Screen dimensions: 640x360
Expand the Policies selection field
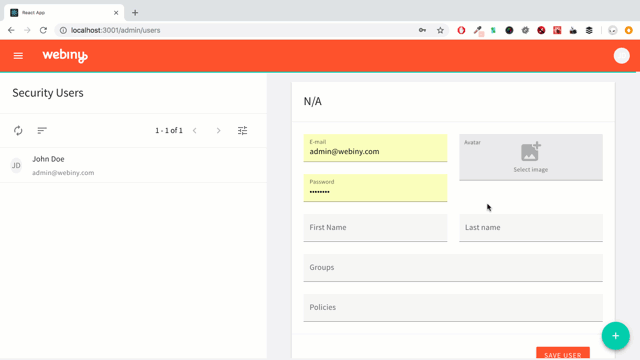[x=453, y=308]
